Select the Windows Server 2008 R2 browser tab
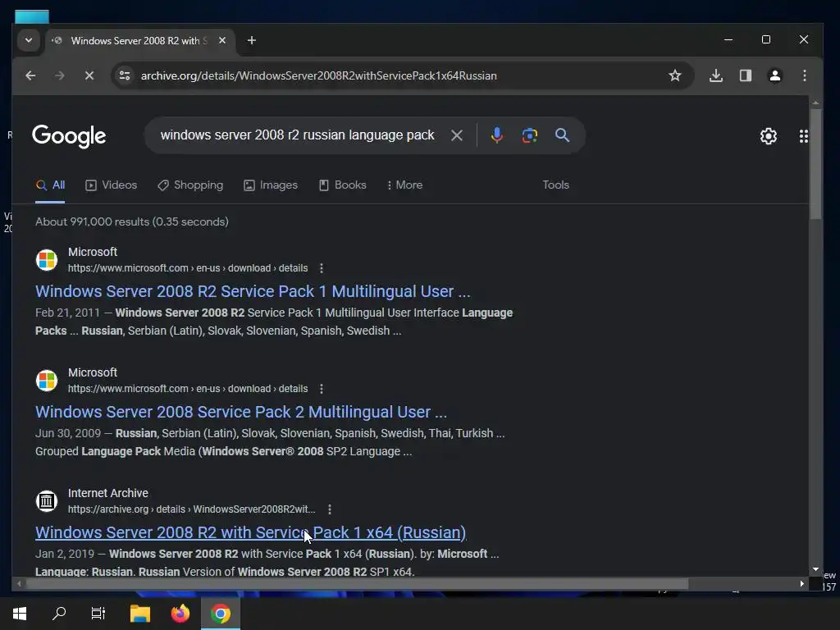Screen dimensions: 840x630 (140, 41)
